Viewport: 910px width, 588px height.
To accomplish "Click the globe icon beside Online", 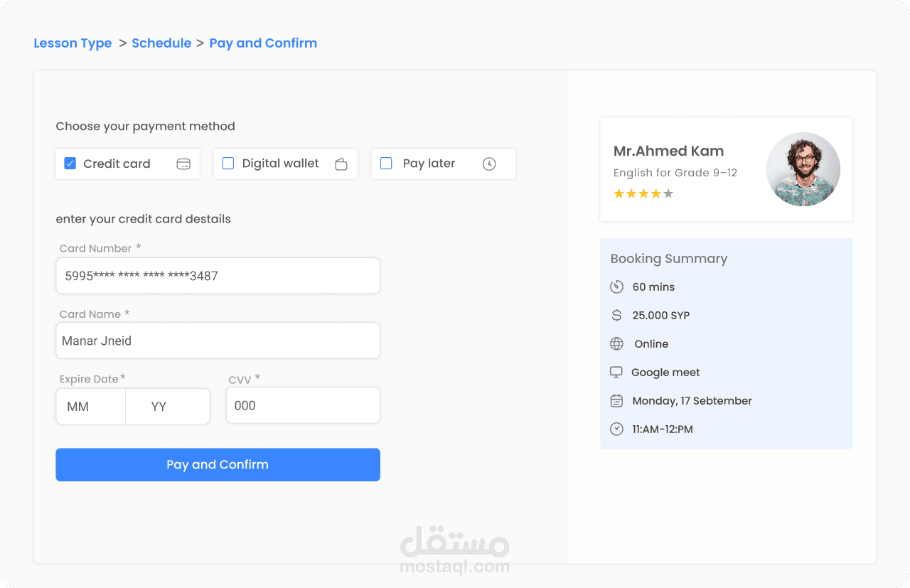I will coord(616,343).
